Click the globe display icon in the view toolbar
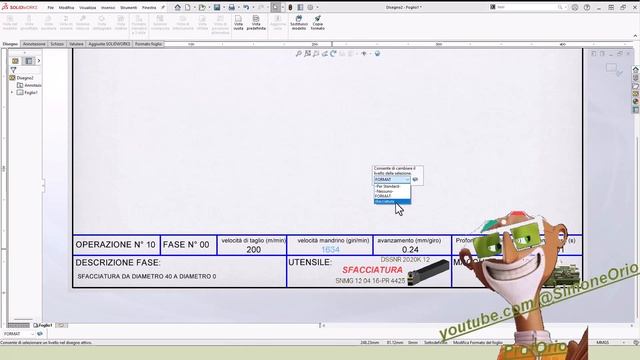The height and width of the screenshot is (360, 640). 378,53
